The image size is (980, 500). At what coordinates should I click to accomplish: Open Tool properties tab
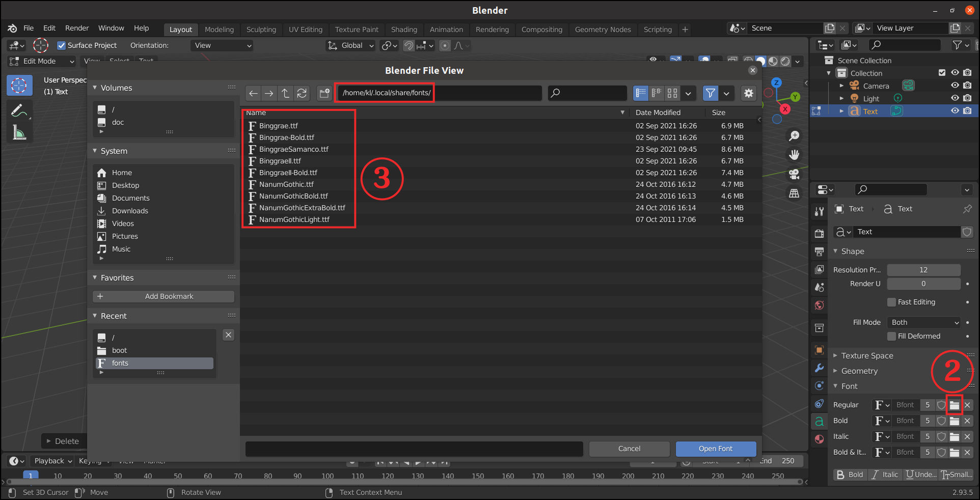point(819,212)
